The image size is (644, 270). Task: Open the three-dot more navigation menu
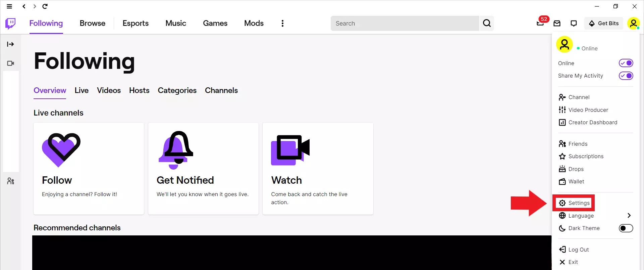(282, 23)
